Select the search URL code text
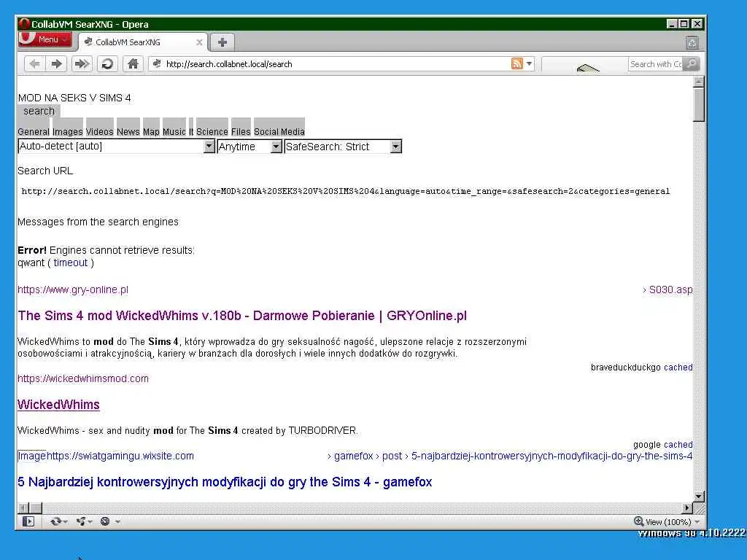 tap(345, 191)
